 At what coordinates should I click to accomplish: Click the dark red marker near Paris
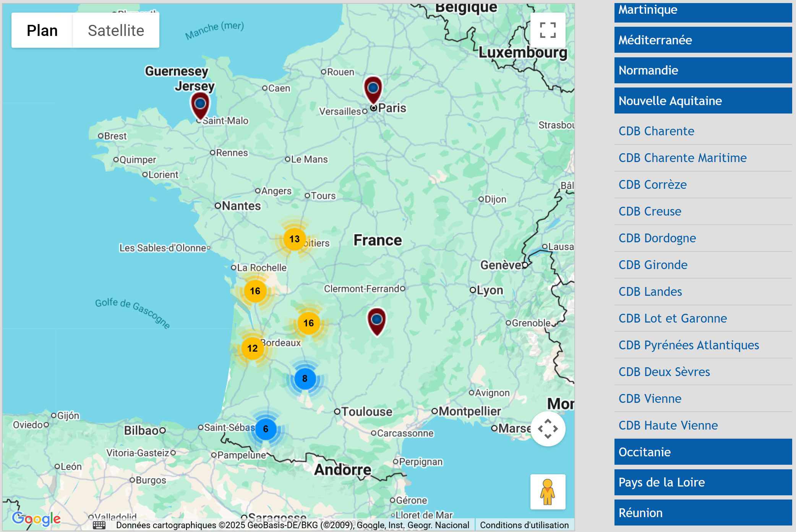click(373, 89)
